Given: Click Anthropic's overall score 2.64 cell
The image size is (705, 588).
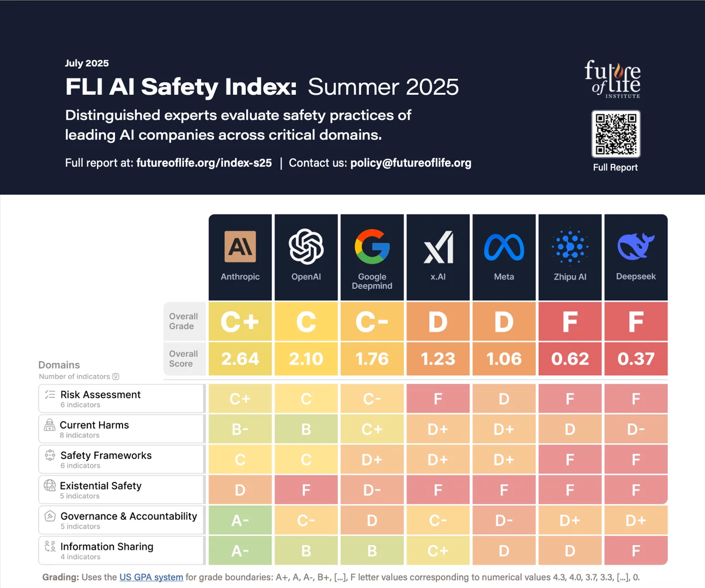Looking at the screenshot, I should click(x=240, y=359).
